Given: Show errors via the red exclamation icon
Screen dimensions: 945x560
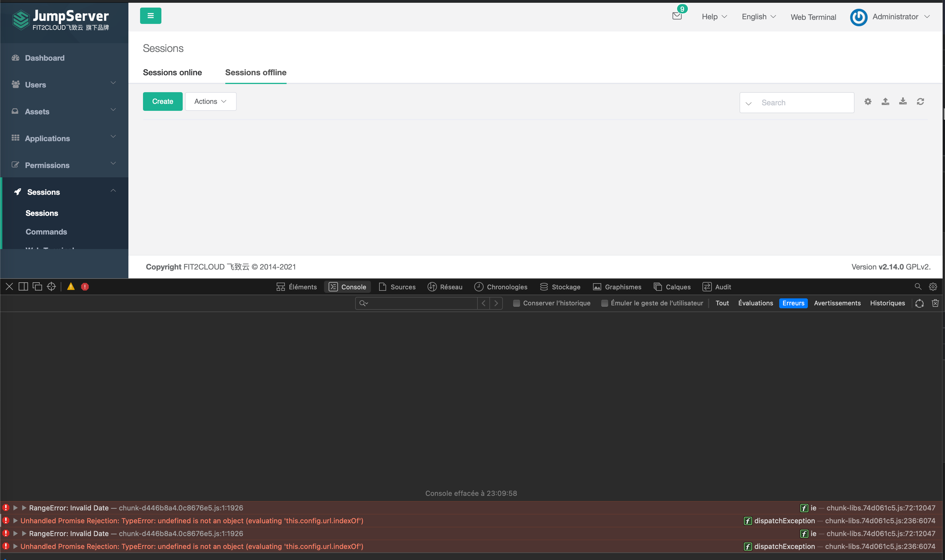Looking at the screenshot, I should tap(85, 287).
